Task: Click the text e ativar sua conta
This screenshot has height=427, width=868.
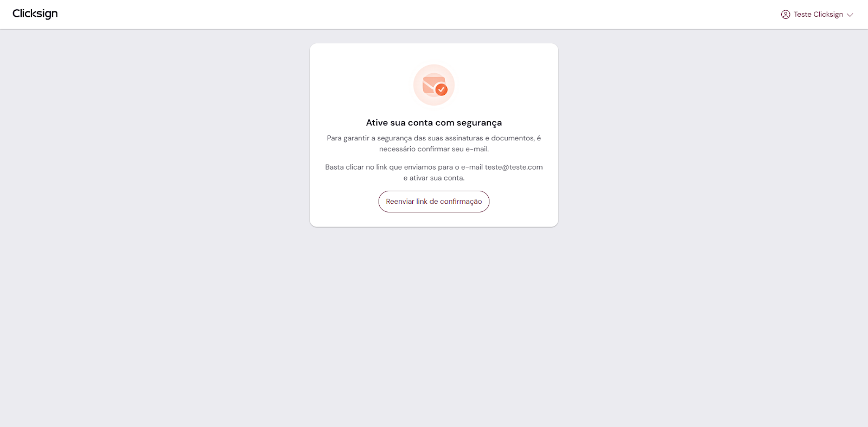Action: coord(434,178)
